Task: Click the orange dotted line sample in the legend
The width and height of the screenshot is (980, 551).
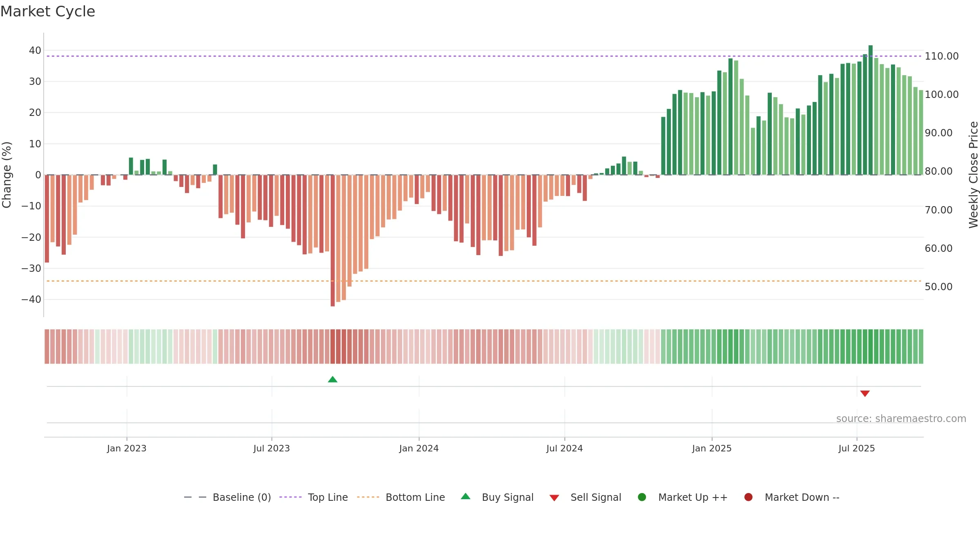Action: 368,497
